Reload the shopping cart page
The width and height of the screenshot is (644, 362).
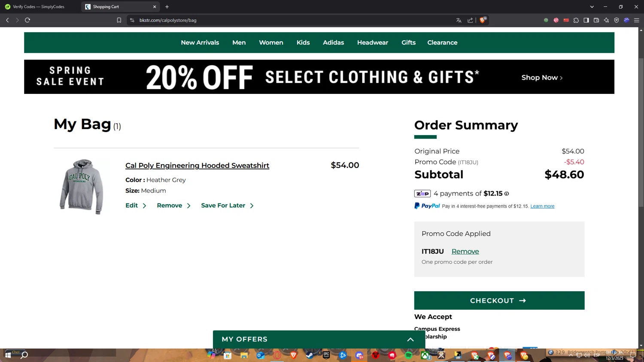(x=27, y=20)
